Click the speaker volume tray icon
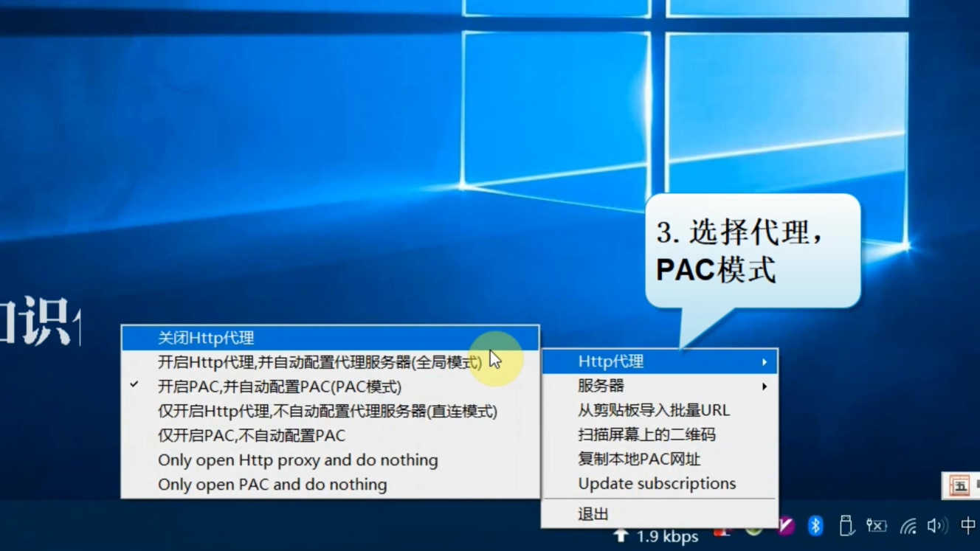The height and width of the screenshot is (551, 980). (936, 525)
